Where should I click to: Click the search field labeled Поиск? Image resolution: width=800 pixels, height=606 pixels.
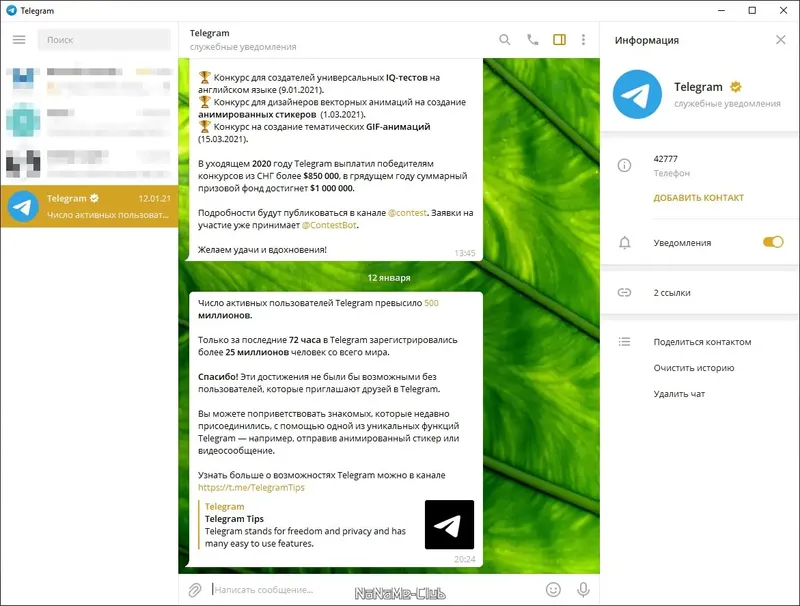[104, 40]
